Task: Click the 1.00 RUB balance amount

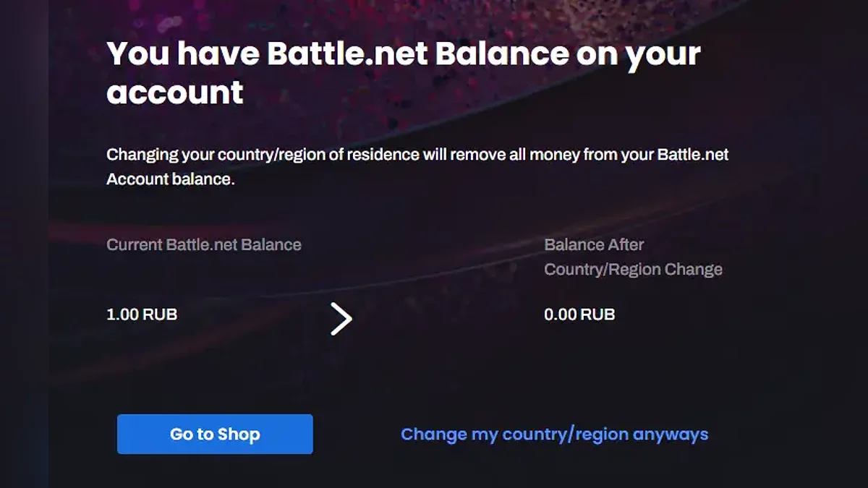Action: 142,314
